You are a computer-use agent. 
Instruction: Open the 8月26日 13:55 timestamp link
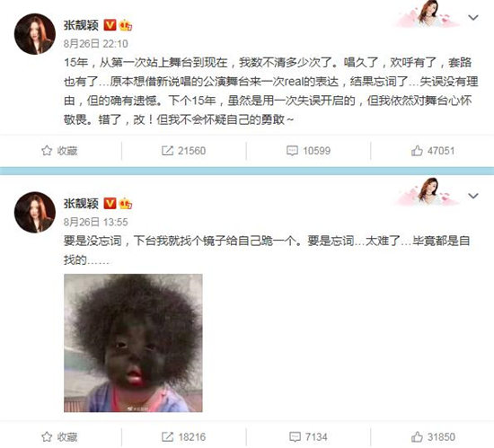96,222
